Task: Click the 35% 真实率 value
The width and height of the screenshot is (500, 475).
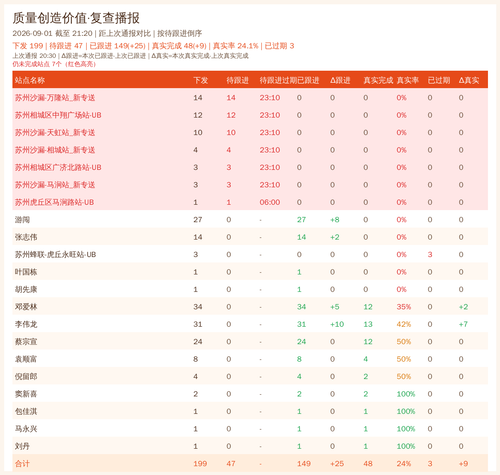Action: 404,307
